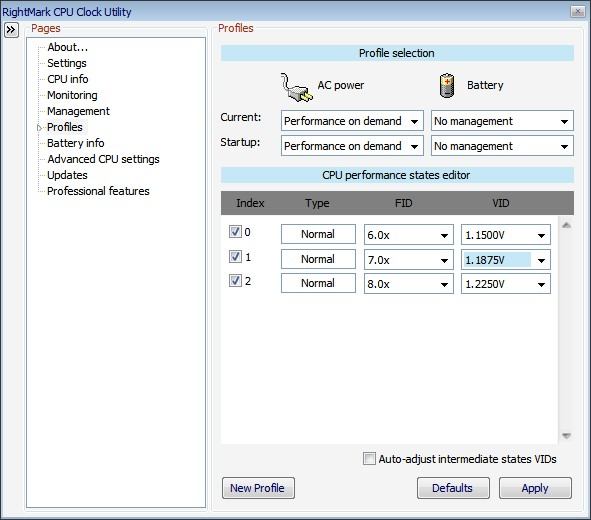Open the 7.0x FID dropdown
591x520 pixels.
pyautogui.click(x=409, y=260)
